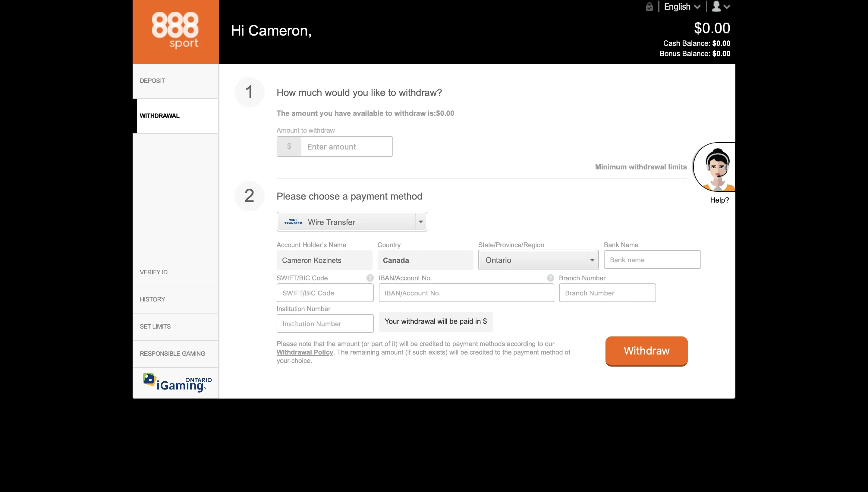Click the lock icon in header
This screenshot has height=492, width=868.
(649, 7)
